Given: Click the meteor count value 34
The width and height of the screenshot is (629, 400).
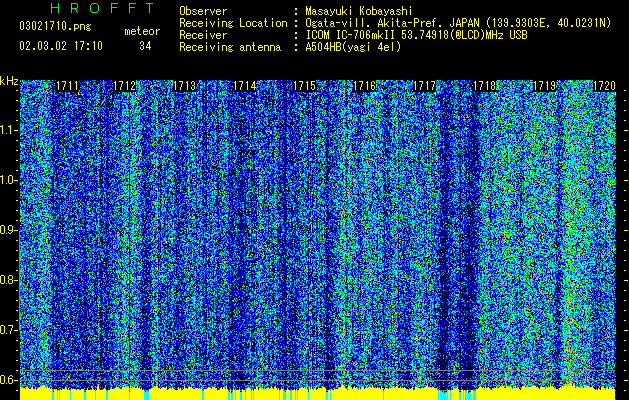Looking at the screenshot, I should tap(145, 46).
